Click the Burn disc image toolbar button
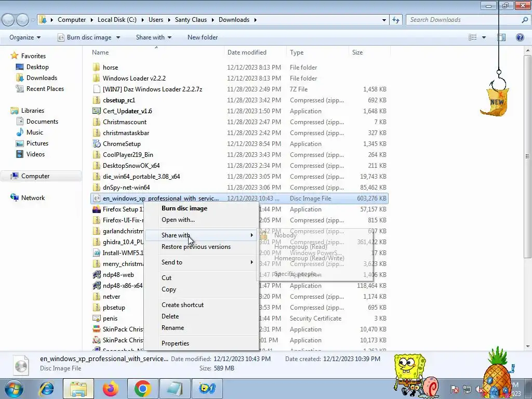 coord(85,37)
